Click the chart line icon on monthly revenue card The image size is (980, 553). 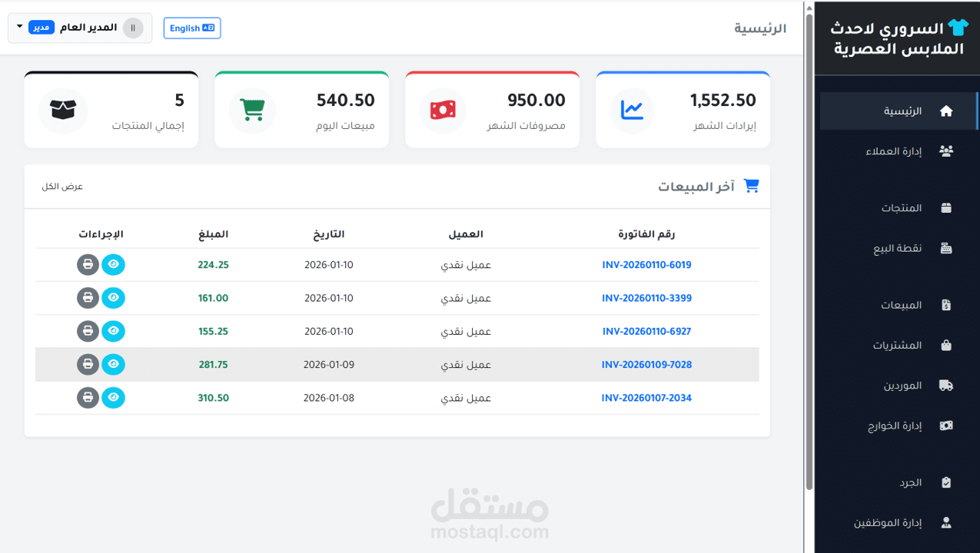pos(632,110)
